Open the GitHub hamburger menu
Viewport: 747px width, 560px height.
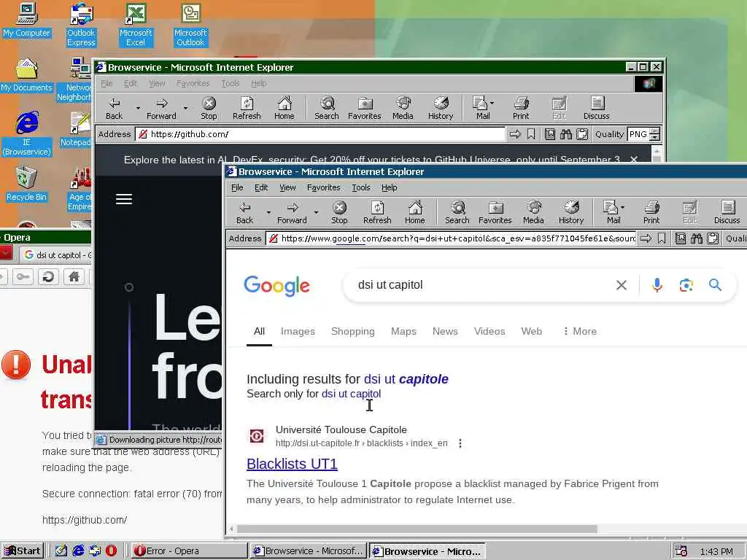click(x=124, y=199)
